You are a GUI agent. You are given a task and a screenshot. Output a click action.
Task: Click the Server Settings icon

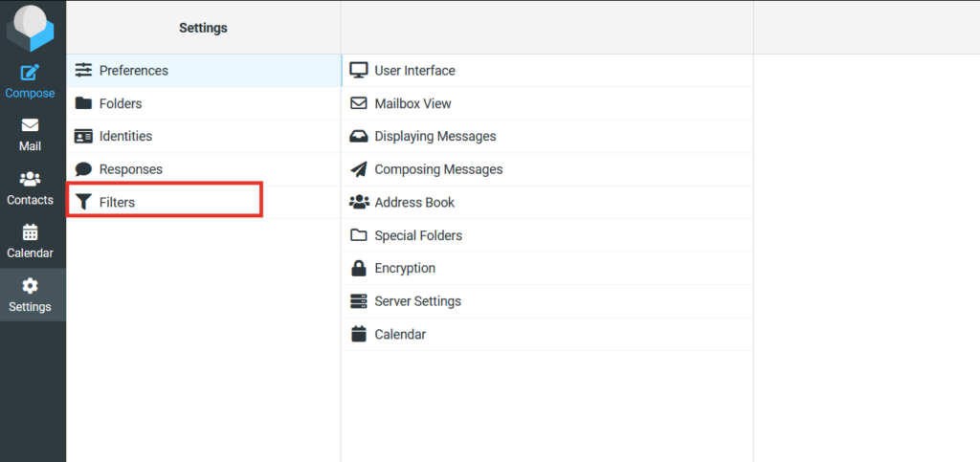pos(359,301)
